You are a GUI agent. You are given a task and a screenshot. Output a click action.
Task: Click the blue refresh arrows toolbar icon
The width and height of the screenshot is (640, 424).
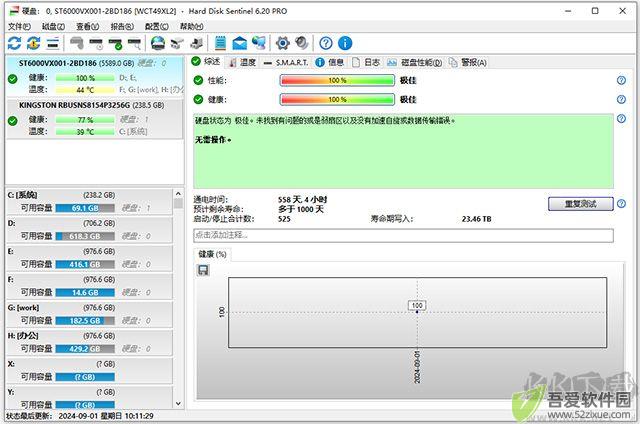[14, 43]
